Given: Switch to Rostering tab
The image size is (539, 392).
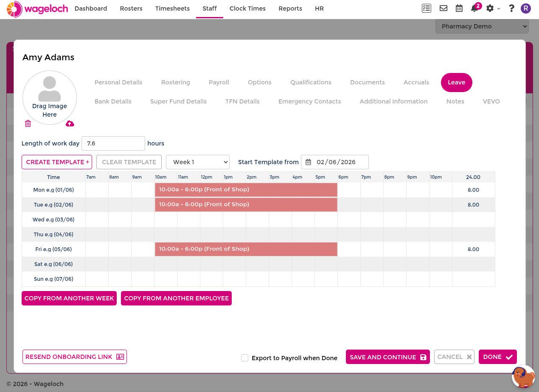Looking at the screenshot, I should [176, 82].
